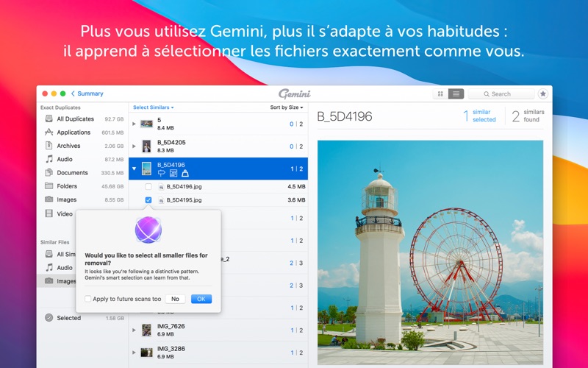This screenshot has height=368, width=588.
Task: Uncheck the B_5D4195.jpg checkbox
Action: click(148, 200)
